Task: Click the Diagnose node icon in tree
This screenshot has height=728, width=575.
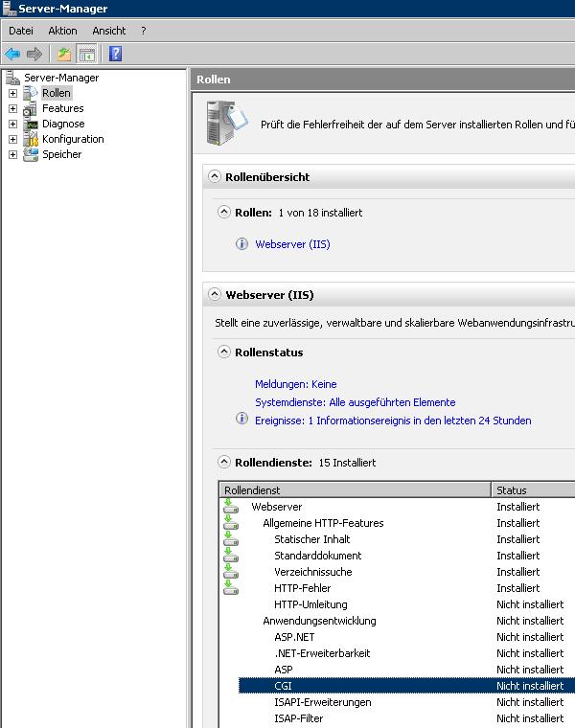Action: tap(31, 124)
